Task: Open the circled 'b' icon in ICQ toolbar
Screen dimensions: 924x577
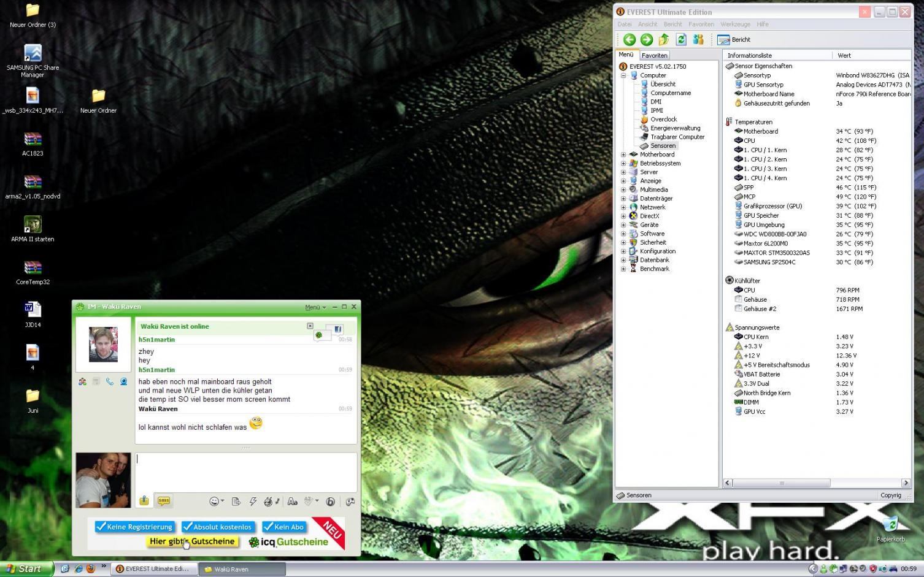Action: pos(330,502)
